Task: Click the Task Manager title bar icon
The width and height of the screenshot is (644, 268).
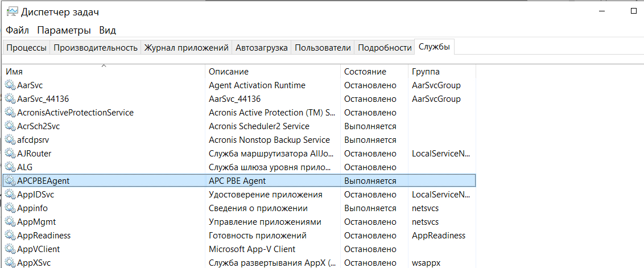Action: point(11,12)
